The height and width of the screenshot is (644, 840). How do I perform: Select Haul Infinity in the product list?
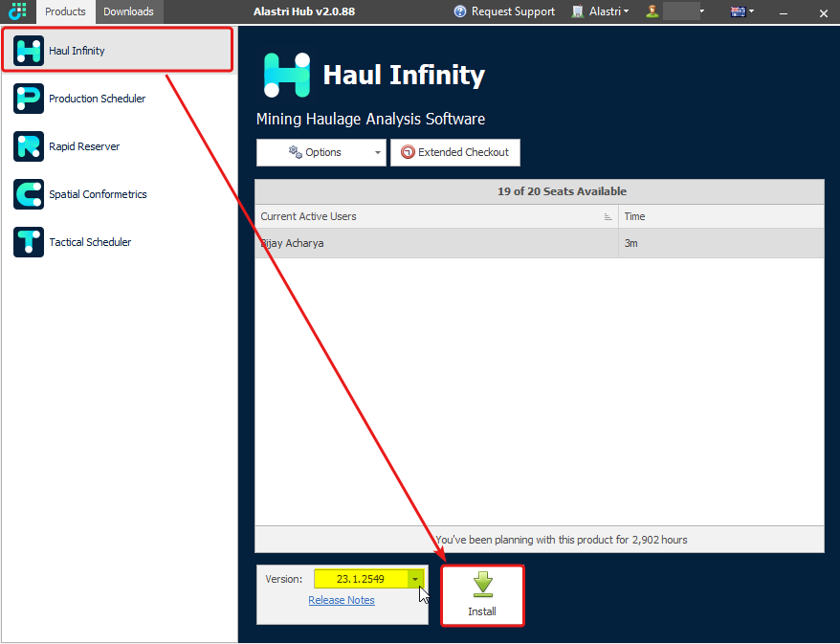coord(118,51)
